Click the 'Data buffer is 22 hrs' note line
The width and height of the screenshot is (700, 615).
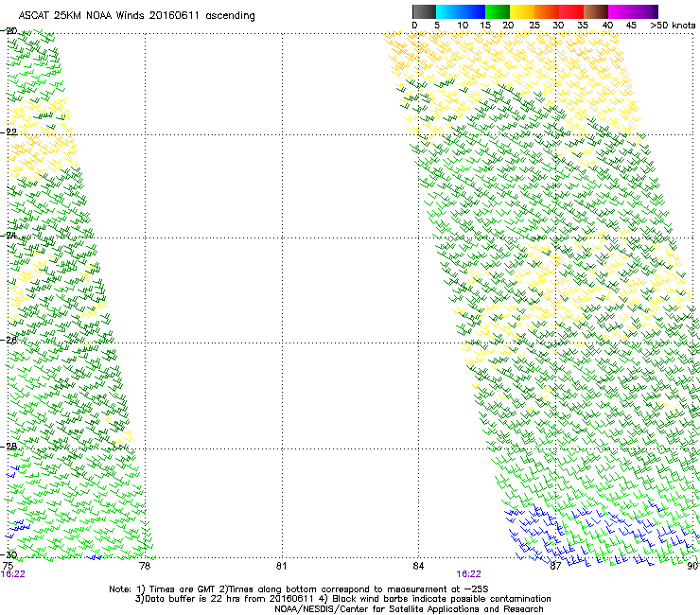click(342, 599)
